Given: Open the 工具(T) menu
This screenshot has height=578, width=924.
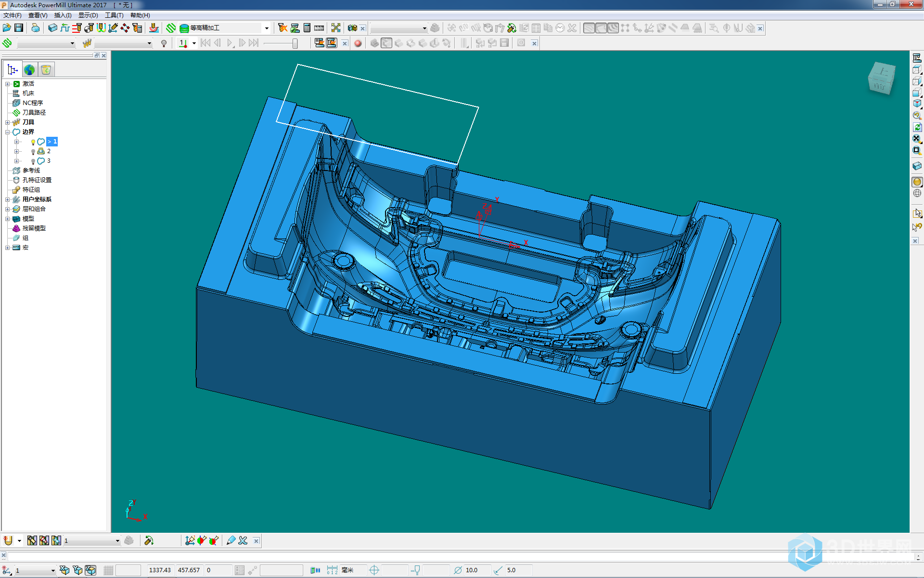Looking at the screenshot, I should (x=114, y=15).
